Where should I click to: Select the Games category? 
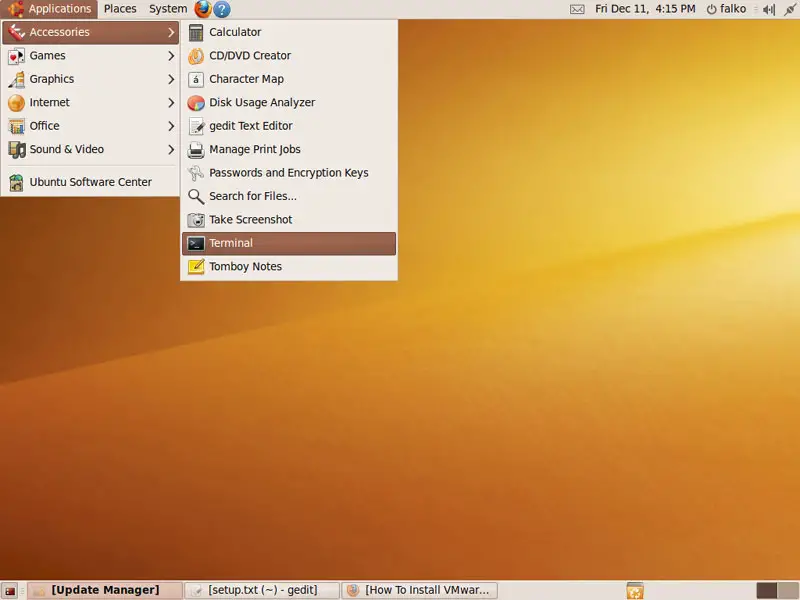91,56
